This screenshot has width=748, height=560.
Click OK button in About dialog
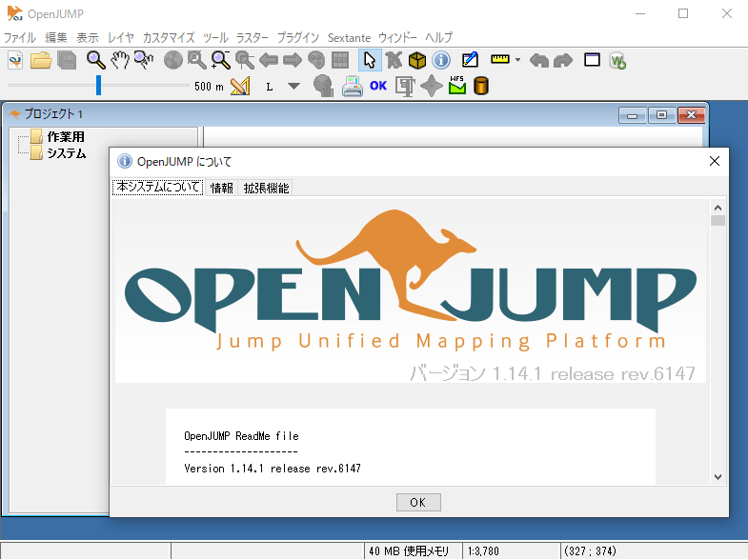tap(418, 502)
